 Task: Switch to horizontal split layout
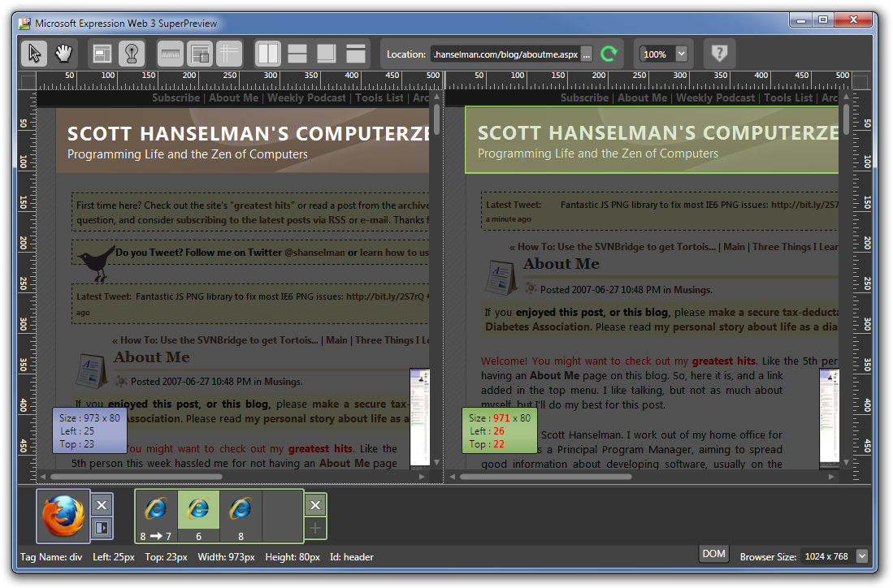(297, 54)
